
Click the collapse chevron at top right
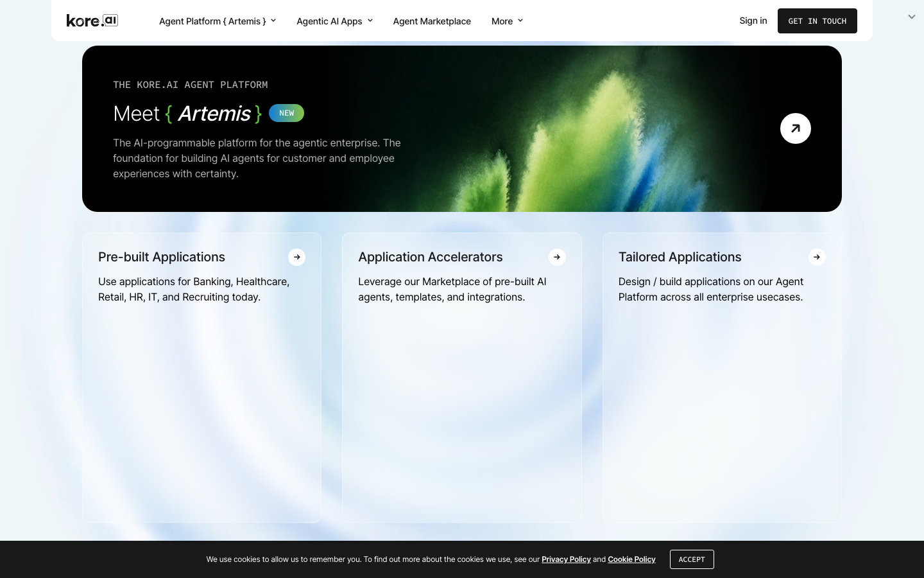[x=911, y=17]
